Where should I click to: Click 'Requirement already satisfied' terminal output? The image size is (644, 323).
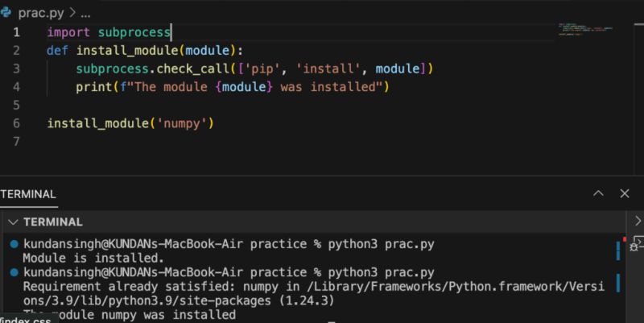coord(128,287)
